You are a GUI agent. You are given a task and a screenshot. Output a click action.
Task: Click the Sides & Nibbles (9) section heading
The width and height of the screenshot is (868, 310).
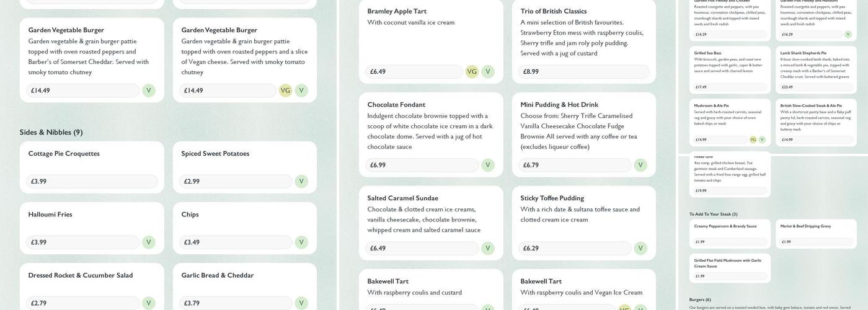(x=51, y=133)
